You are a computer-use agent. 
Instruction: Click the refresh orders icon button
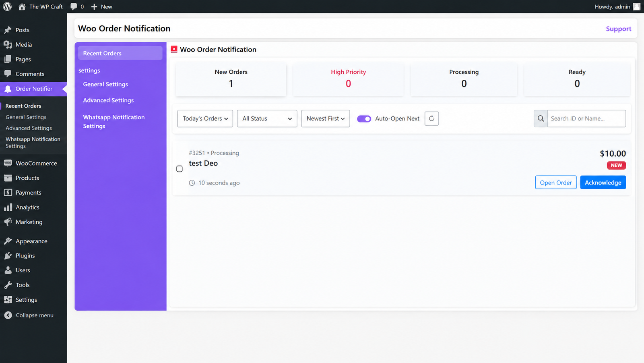point(431,118)
